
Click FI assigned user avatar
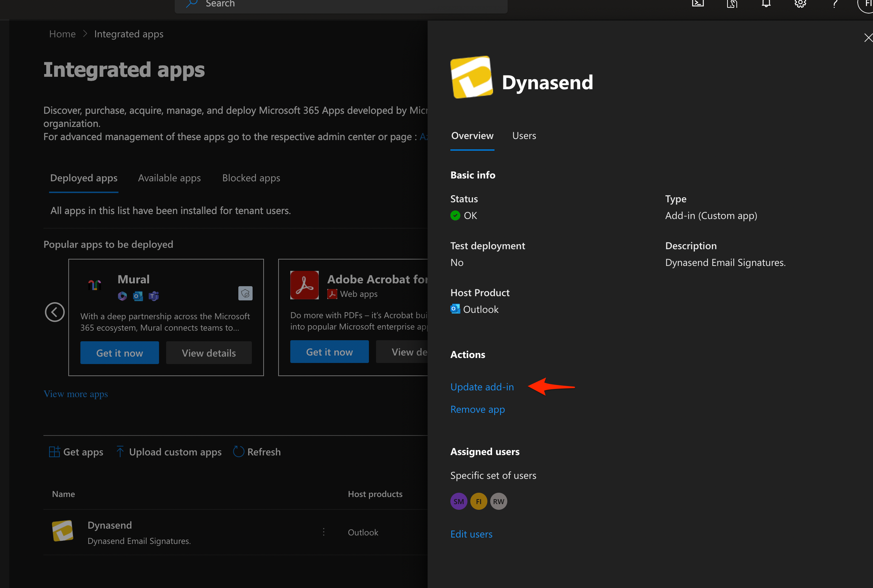pos(479,501)
